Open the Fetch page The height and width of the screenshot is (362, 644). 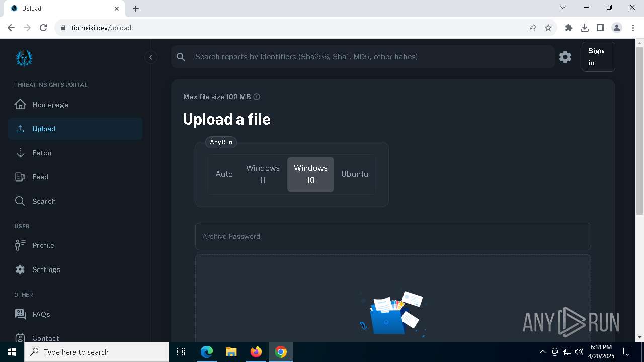click(x=75, y=153)
